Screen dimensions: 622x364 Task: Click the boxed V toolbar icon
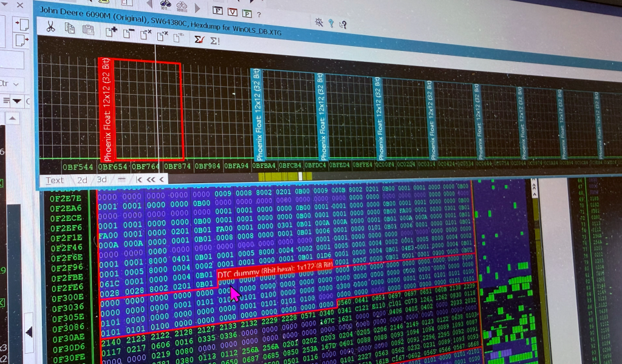pos(231,12)
